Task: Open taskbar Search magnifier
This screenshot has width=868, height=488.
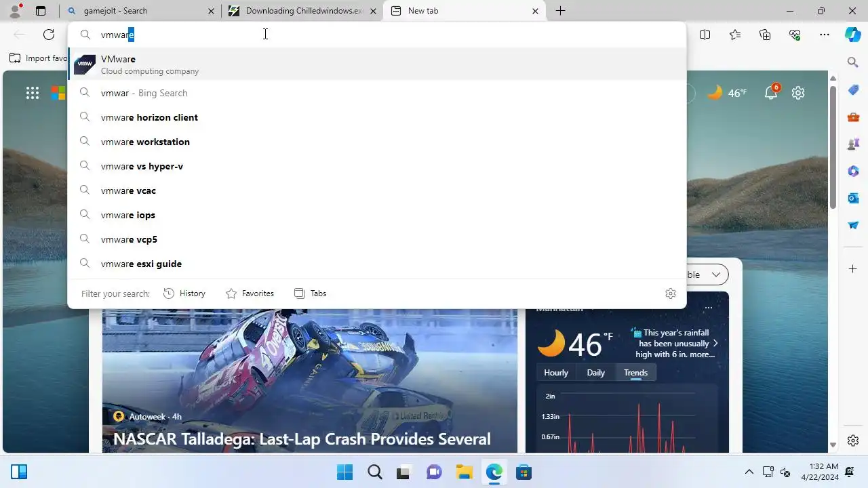Action: pyautogui.click(x=375, y=472)
